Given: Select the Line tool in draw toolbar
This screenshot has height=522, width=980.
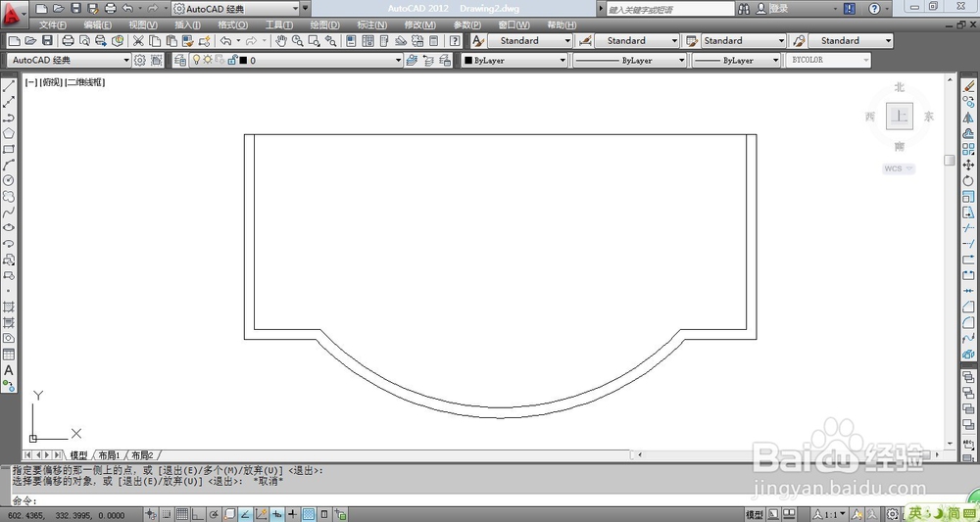Looking at the screenshot, I should tap(9, 85).
